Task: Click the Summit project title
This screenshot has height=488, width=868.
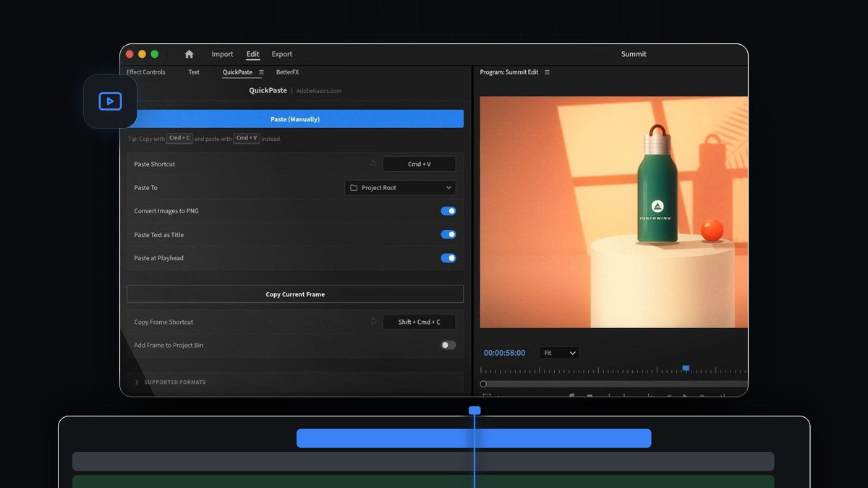Action: coord(634,54)
